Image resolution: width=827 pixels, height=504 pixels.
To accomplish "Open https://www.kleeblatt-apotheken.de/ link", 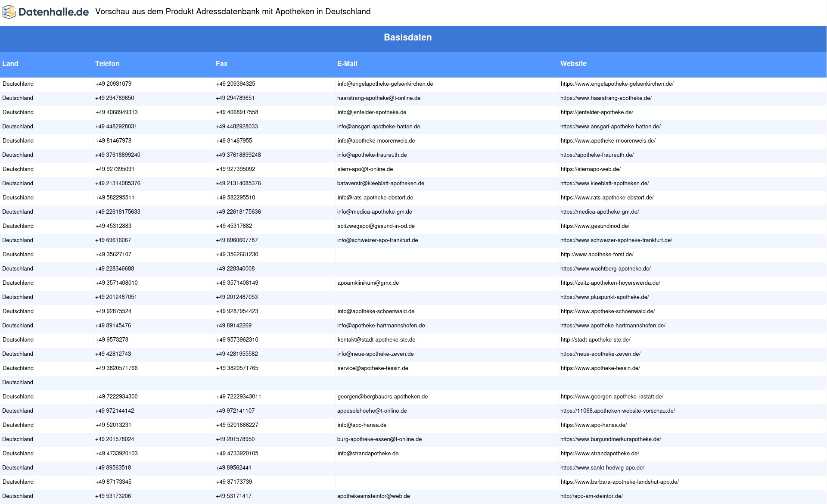I will pos(605,184).
